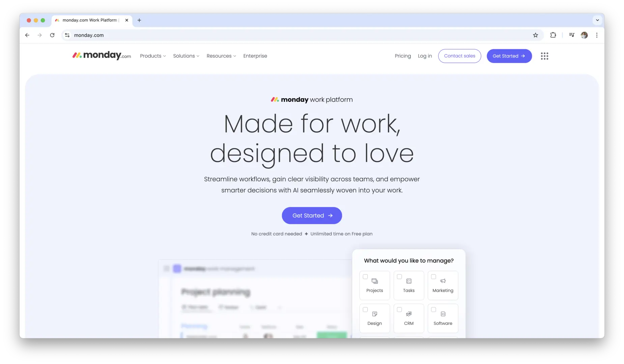Expand the Resources menu
Viewport: 624px width, 364px height.
point(221,56)
